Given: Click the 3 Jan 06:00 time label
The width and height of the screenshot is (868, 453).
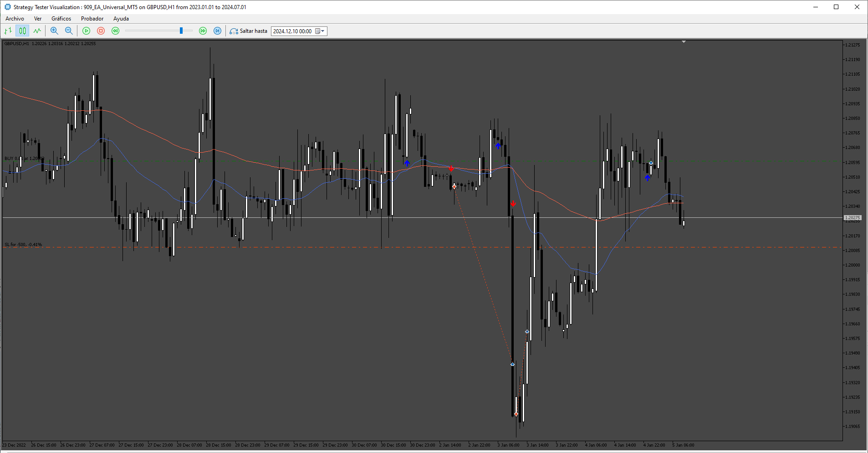Looking at the screenshot, I should tap(509, 445).
